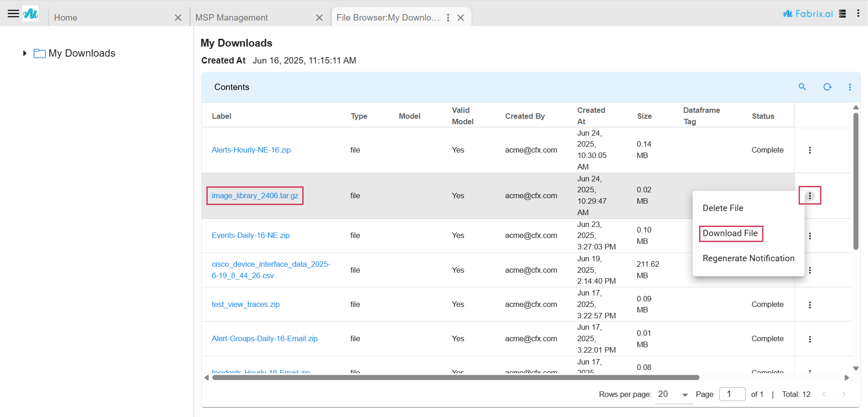The height and width of the screenshot is (417, 868).
Task: Open the Rows per page dropdown
Action: pos(673,394)
